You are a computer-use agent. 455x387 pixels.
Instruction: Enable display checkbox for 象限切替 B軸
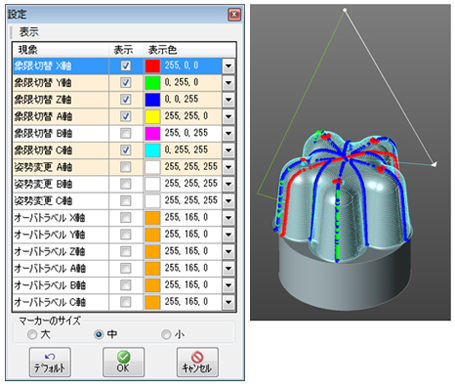[125, 133]
